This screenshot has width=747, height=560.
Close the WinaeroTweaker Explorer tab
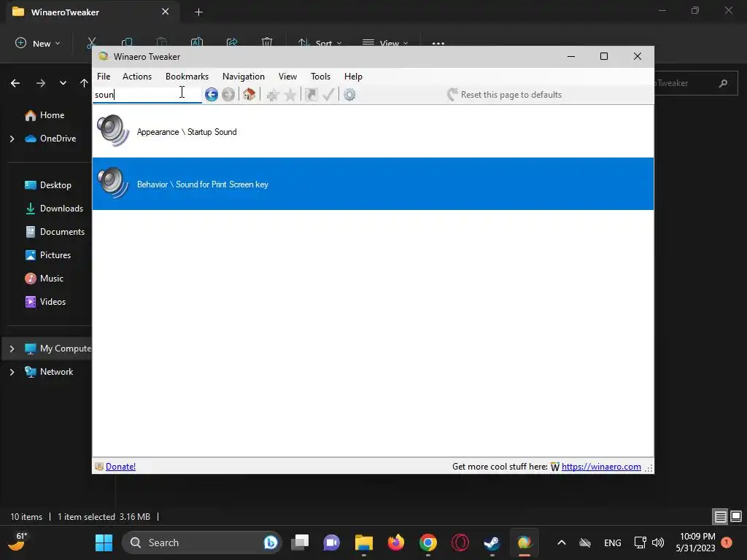click(x=166, y=12)
